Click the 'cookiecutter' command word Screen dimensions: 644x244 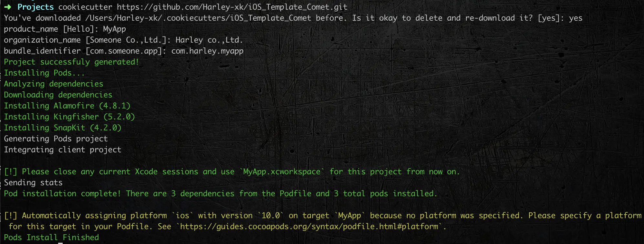[x=85, y=7]
